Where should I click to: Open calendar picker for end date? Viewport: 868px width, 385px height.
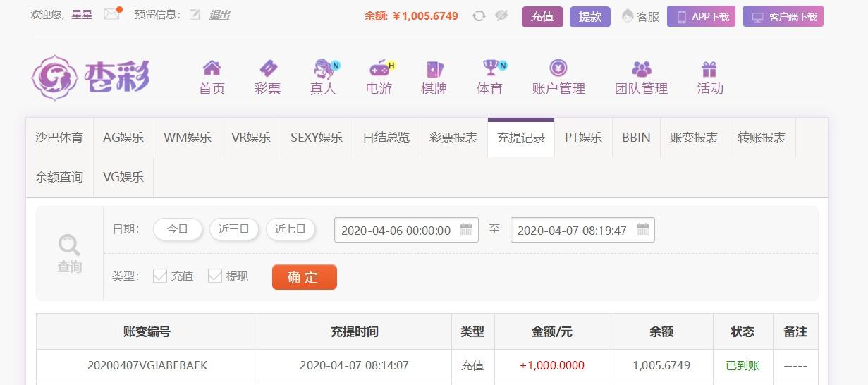pyautogui.click(x=642, y=230)
